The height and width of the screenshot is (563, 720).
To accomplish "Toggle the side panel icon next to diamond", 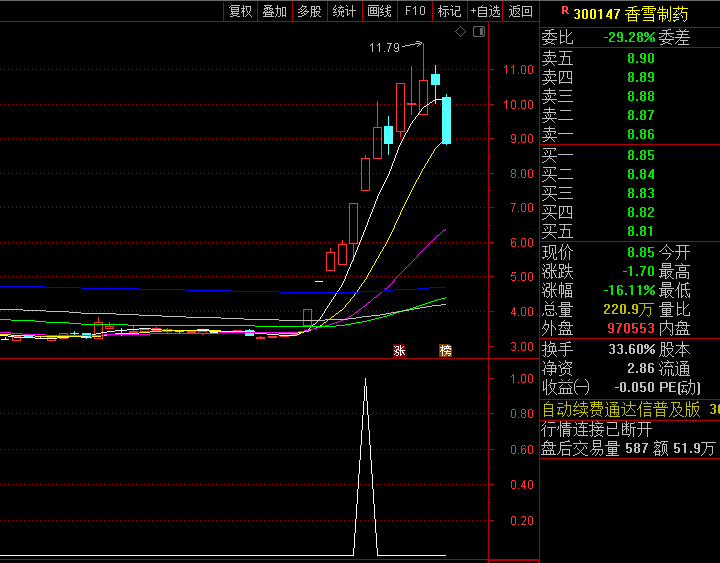I will [x=478, y=32].
